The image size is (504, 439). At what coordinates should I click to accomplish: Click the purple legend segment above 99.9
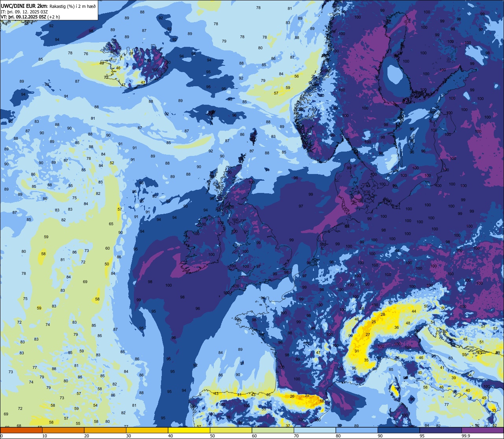pyautogui.click(x=482, y=430)
